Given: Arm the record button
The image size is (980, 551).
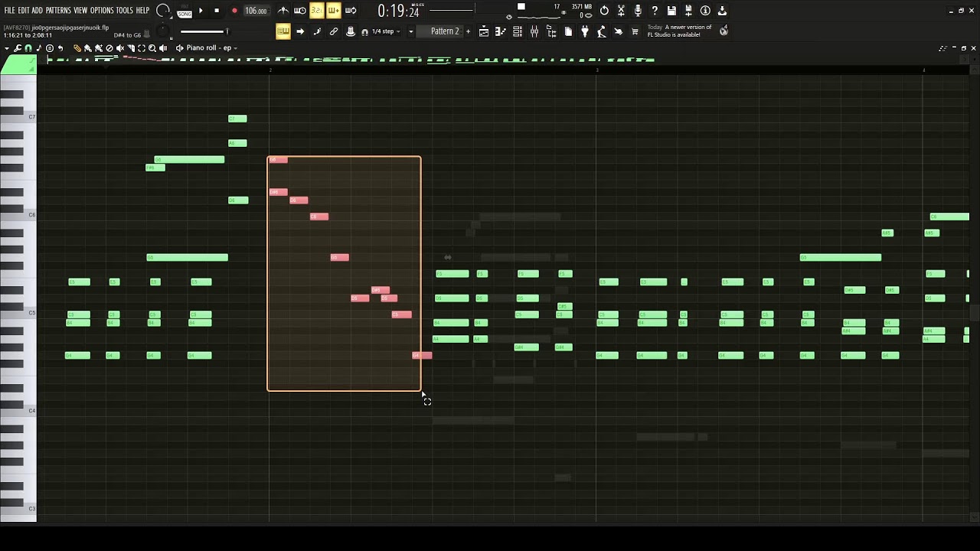Looking at the screenshot, I should pos(234,11).
